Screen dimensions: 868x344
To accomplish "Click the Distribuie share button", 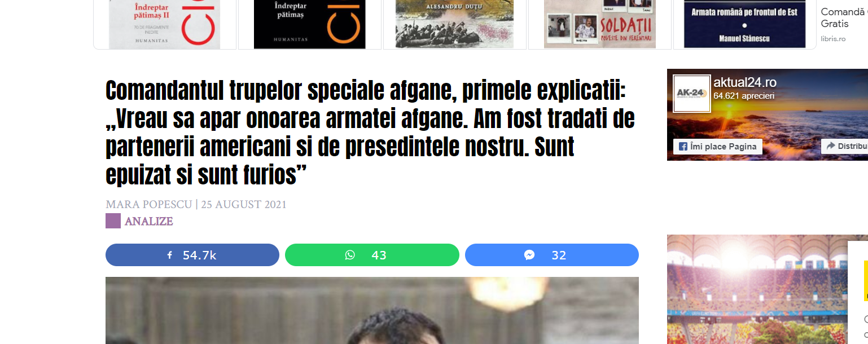I will point(844,147).
